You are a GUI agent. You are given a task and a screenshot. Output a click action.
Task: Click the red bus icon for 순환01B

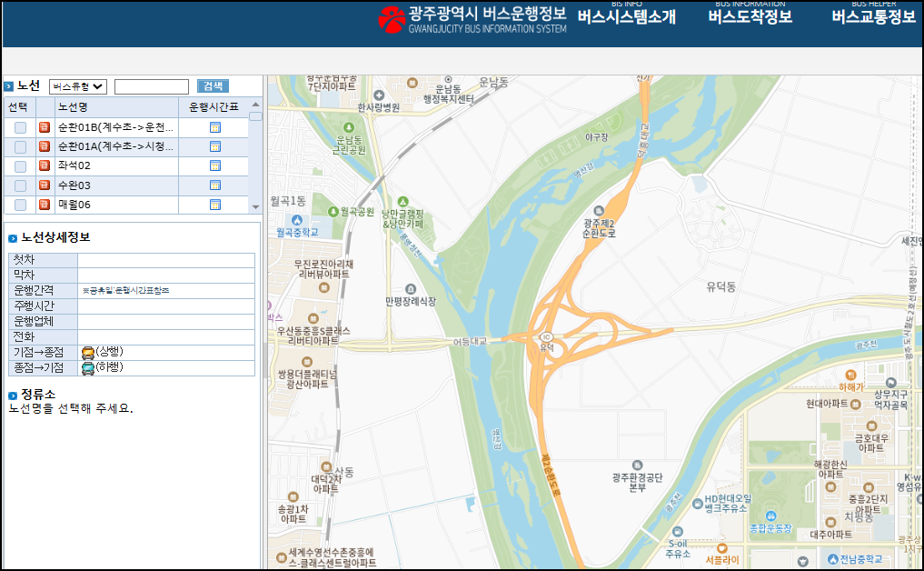point(45,126)
